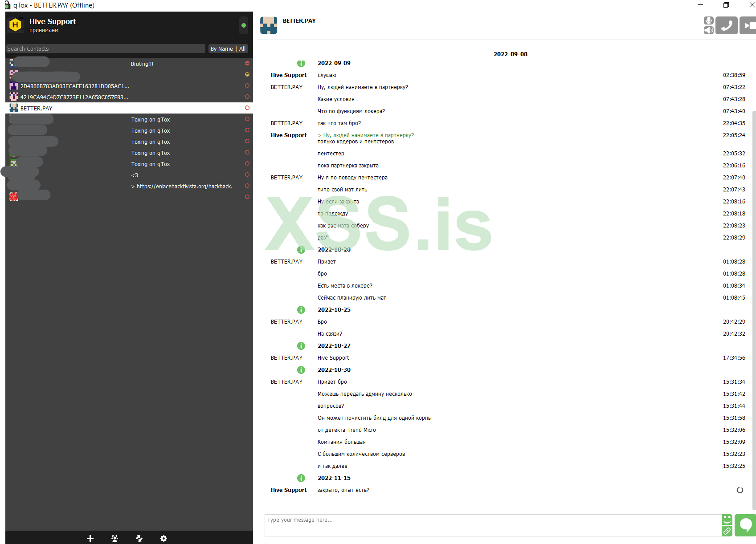Start an audio call with the phone button
This screenshot has height=544, width=756.
pyautogui.click(x=727, y=25)
